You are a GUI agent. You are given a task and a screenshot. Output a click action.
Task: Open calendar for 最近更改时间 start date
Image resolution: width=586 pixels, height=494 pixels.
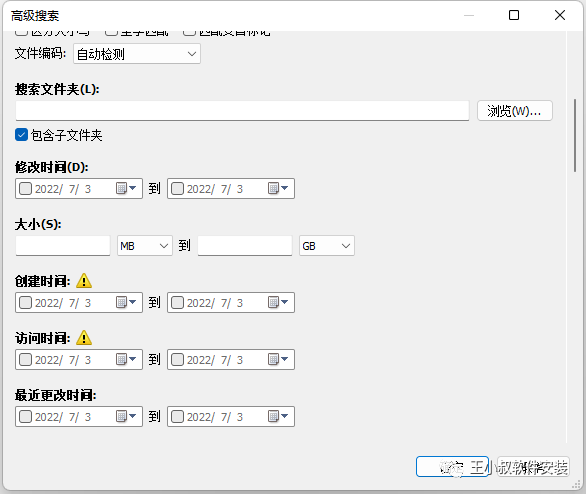tap(126, 416)
